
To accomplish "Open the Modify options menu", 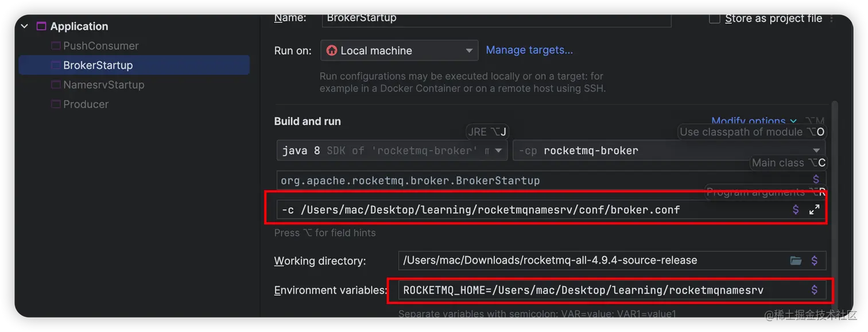I will pyautogui.click(x=754, y=121).
